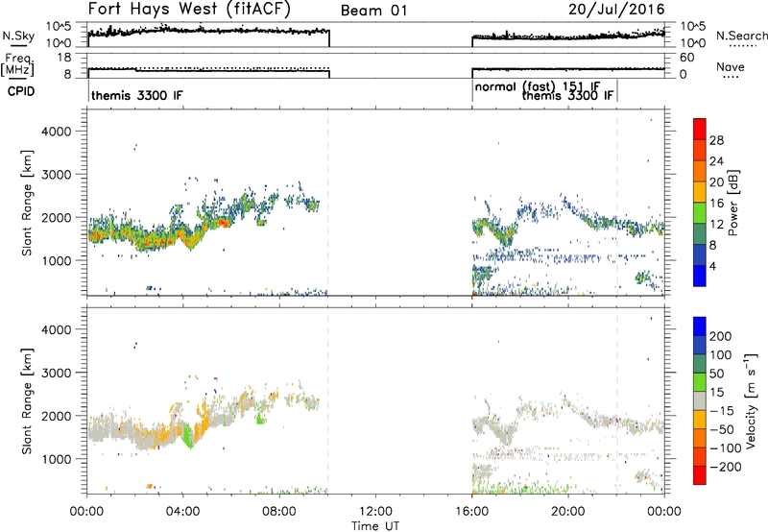This screenshot has height=532, width=768.
Task: Click the '100' label on the Velocity colorbar
Action: tap(721, 355)
